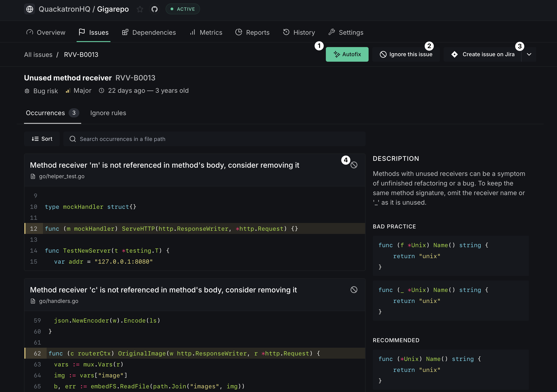
Task: Switch to the Ignore rules tab
Action: (x=108, y=113)
